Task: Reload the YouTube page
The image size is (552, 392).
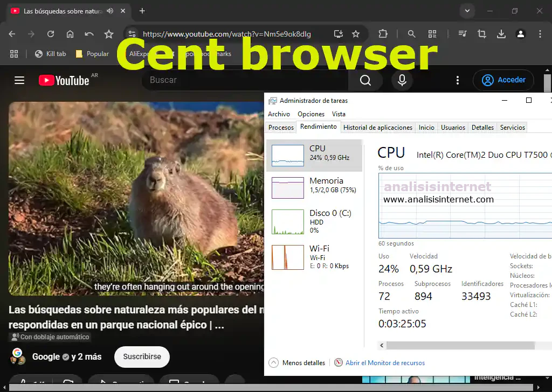Action: (x=51, y=34)
